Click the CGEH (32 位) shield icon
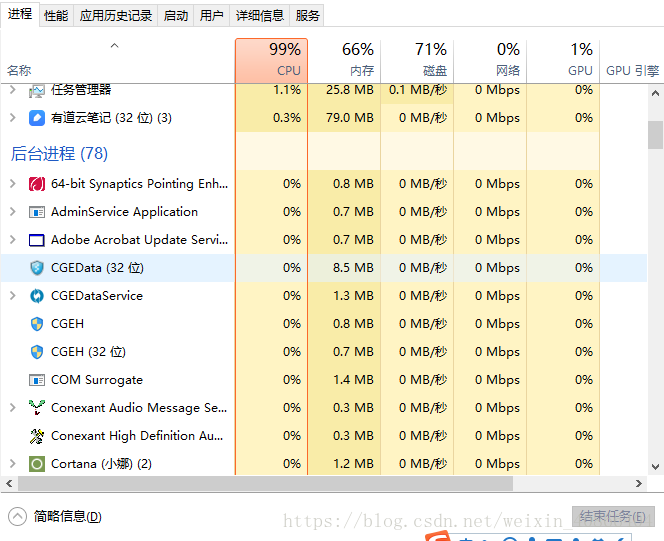Screen dimensions: 664x541 37,352
